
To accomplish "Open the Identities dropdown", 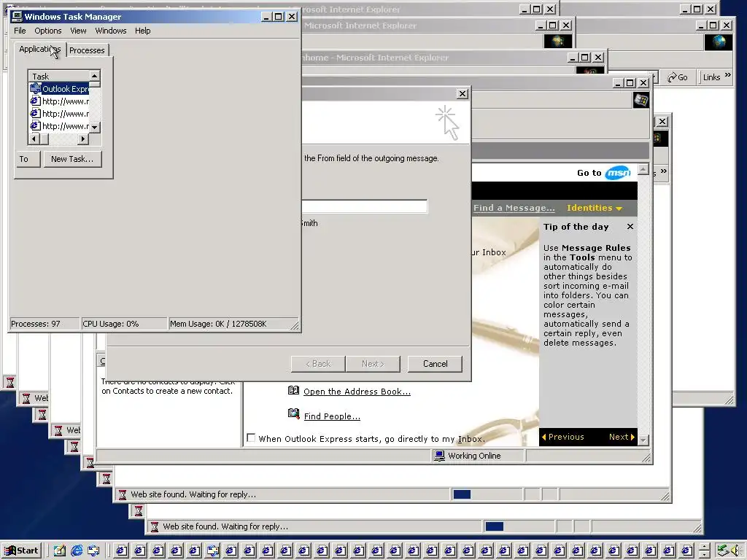I will [x=594, y=208].
